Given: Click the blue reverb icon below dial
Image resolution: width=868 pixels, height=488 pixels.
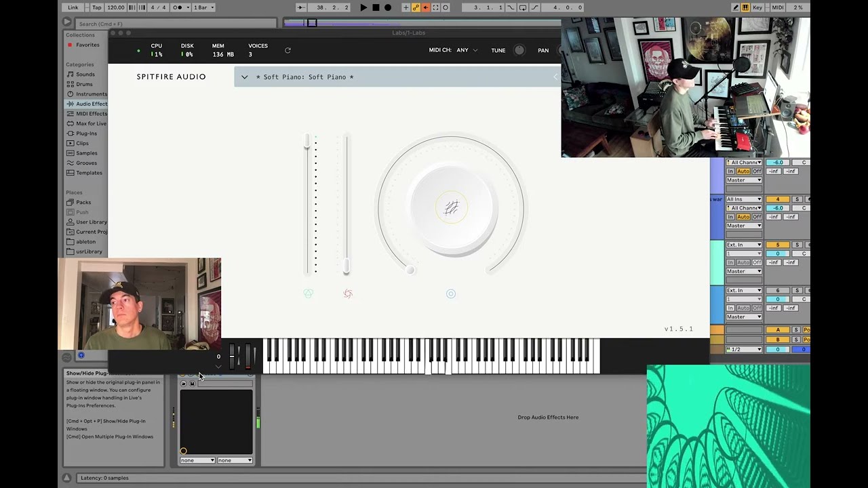Looking at the screenshot, I should click(x=451, y=293).
